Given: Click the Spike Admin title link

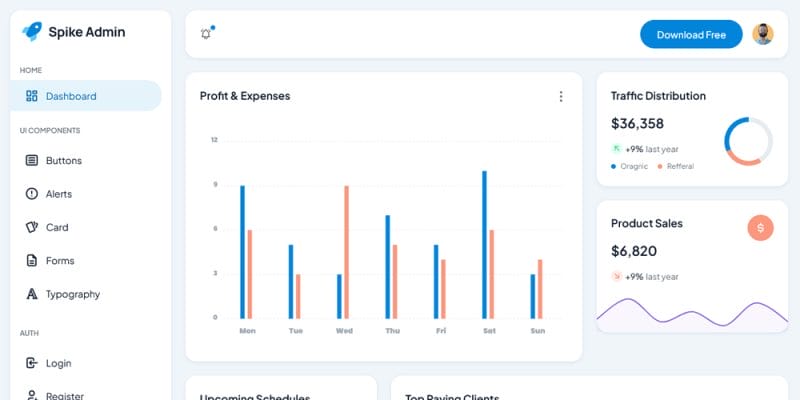Looking at the screenshot, I should pos(87,32).
